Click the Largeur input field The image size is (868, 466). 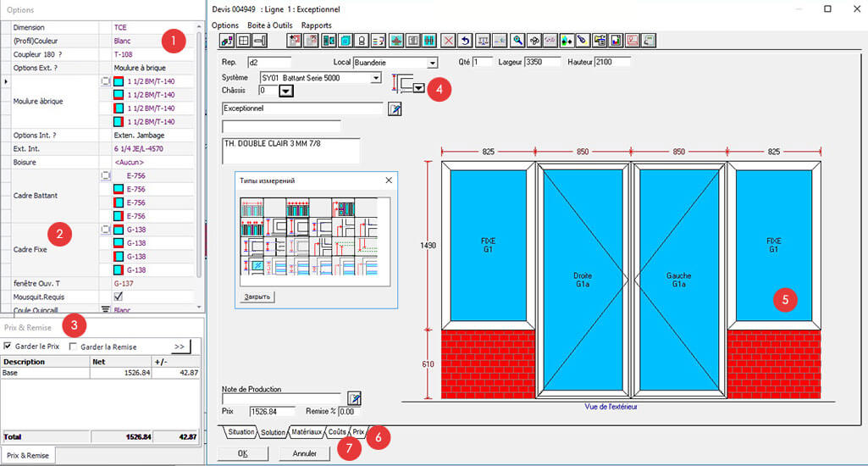coord(542,63)
